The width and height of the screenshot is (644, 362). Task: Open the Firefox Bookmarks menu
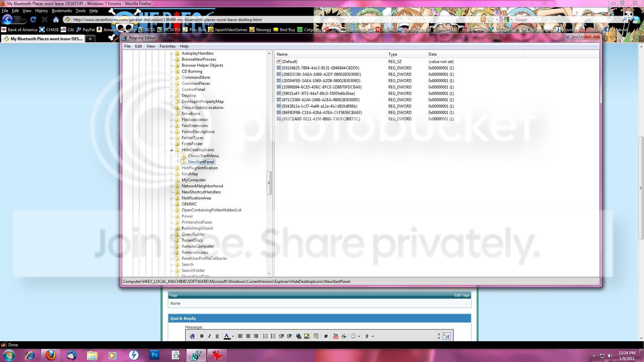click(x=62, y=11)
